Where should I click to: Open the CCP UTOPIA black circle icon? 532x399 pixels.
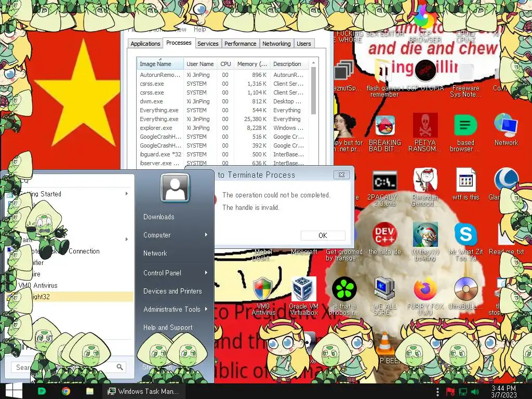point(425,70)
